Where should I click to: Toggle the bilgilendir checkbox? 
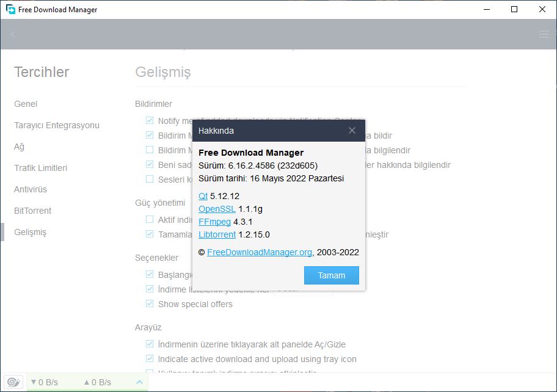point(150,150)
